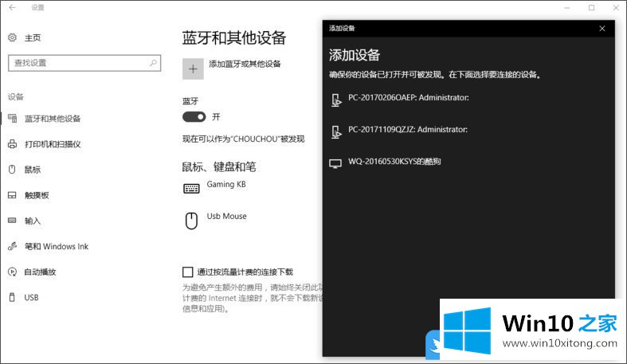Open 蓝牙和其他设备 in the sidebar
The height and width of the screenshot is (364, 627).
click(52, 119)
